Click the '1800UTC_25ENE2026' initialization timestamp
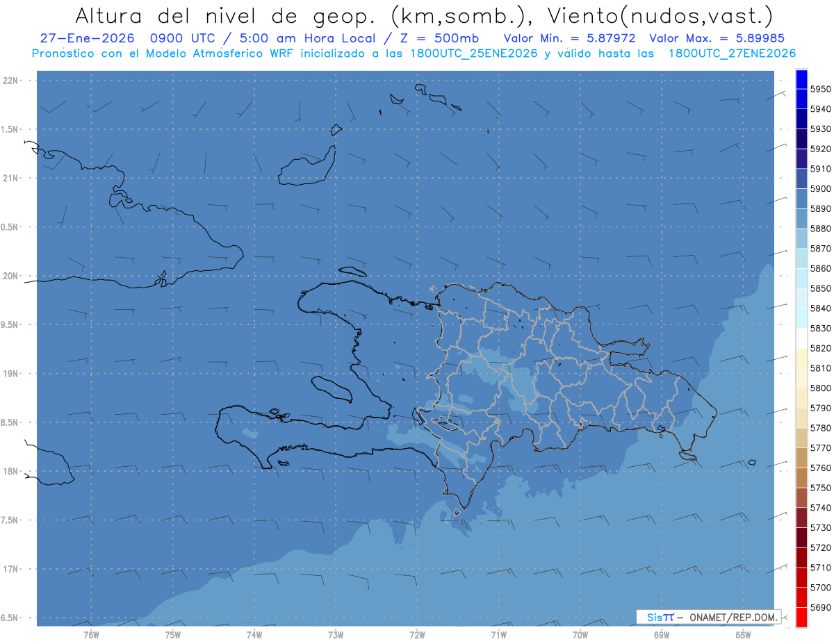 coord(474,53)
